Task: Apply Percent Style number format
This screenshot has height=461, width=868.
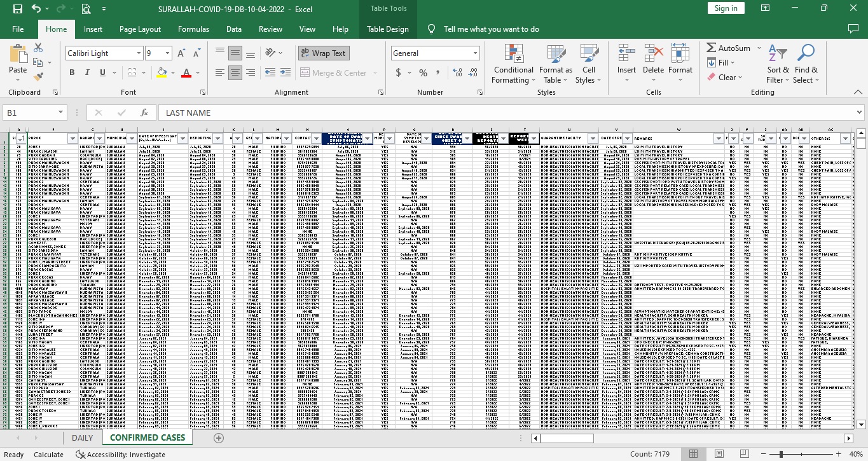Action: (423, 73)
